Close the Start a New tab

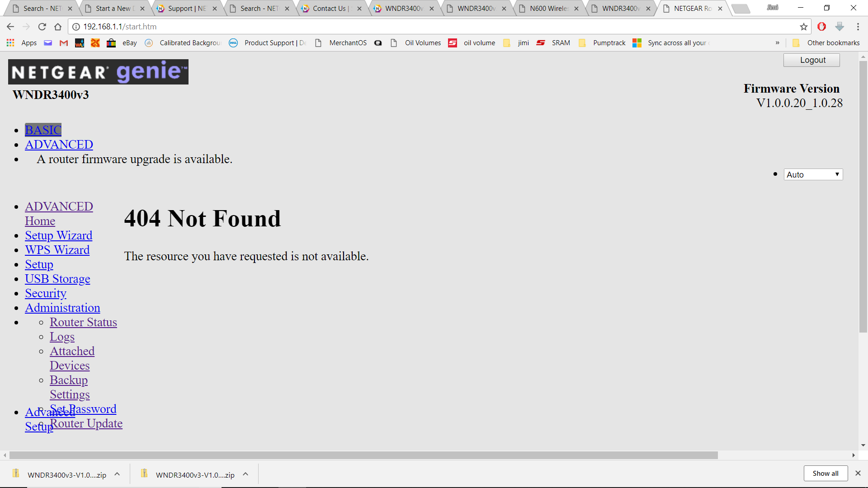pyautogui.click(x=142, y=9)
